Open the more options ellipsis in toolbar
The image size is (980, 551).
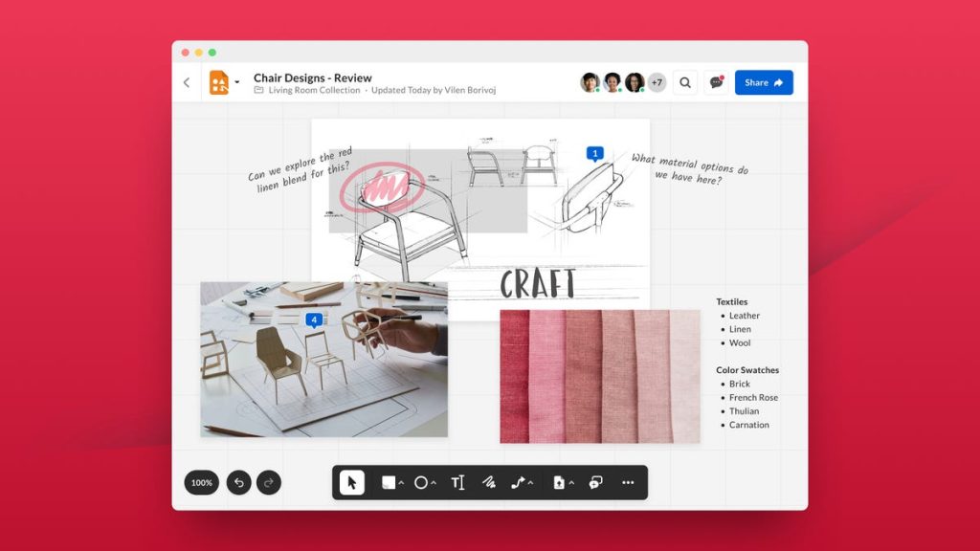[628, 483]
